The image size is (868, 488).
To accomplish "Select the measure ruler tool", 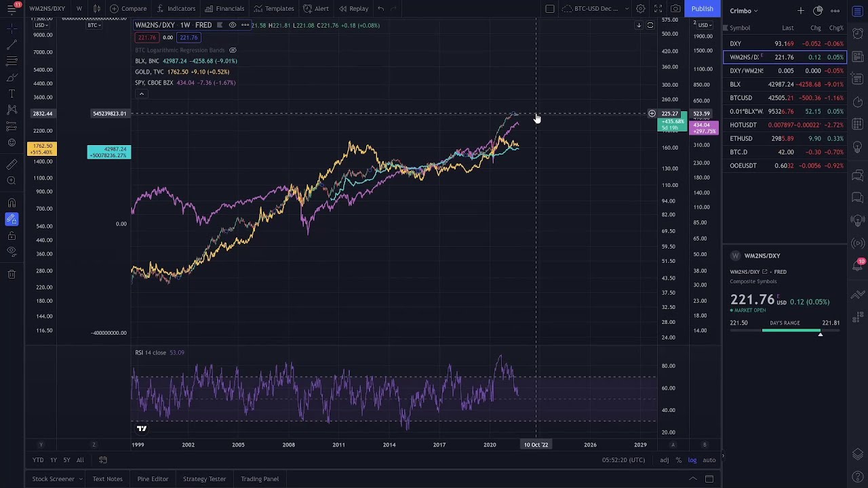I will 12,164.
